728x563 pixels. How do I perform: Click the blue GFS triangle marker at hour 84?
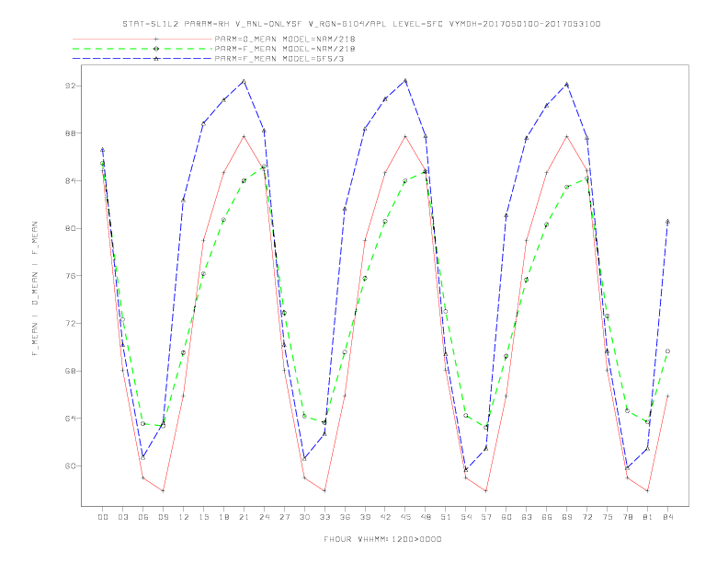coord(667,222)
